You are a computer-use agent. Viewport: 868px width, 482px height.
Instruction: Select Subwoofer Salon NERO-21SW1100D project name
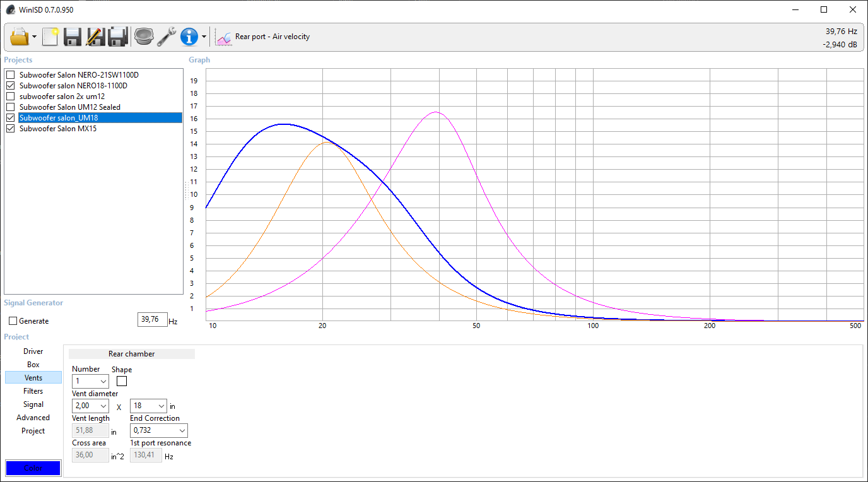pyautogui.click(x=79, y=75)
